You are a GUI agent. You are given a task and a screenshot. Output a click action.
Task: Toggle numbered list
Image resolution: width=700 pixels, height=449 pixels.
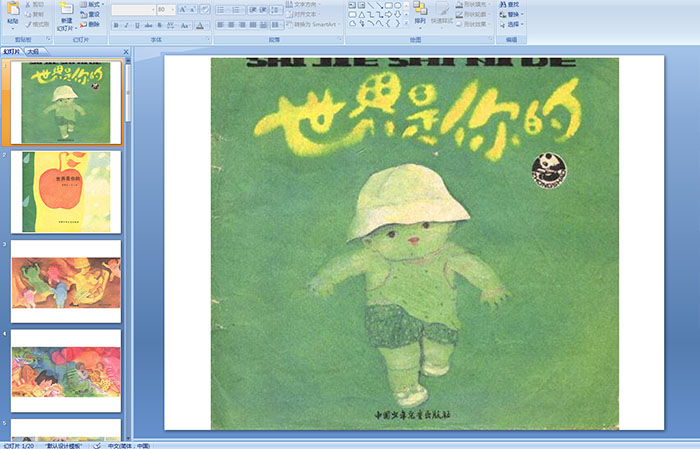tap(237, 9)
